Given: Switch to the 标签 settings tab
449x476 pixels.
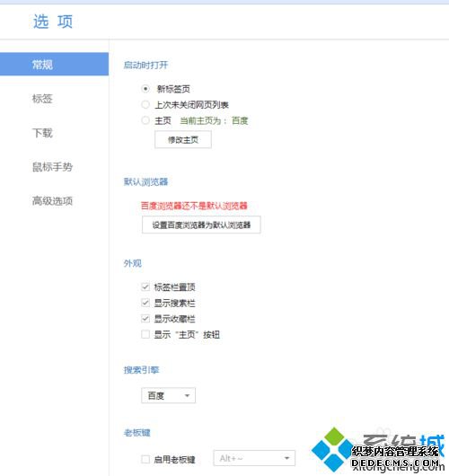Looking at the screenshot, I should [42, 99].
